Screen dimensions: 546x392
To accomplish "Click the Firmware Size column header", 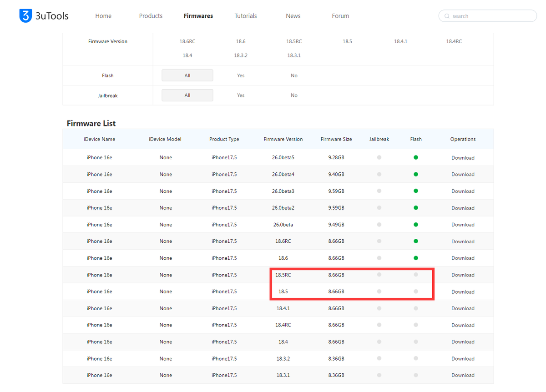I will 336,139.
